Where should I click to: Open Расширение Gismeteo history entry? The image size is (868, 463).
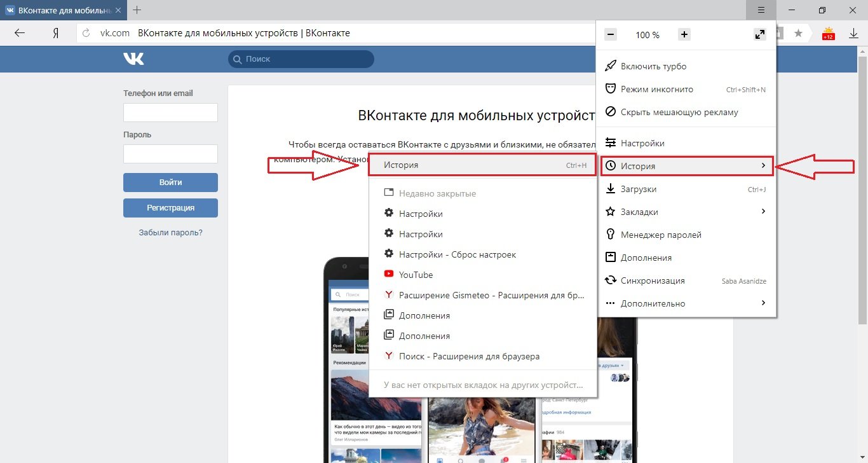click(x=483, y=295)
